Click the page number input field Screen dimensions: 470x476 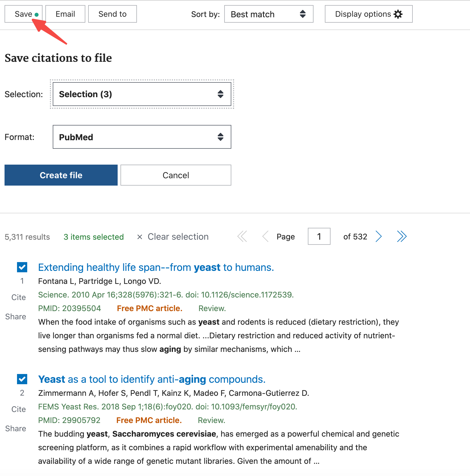[x=319, y=236]
